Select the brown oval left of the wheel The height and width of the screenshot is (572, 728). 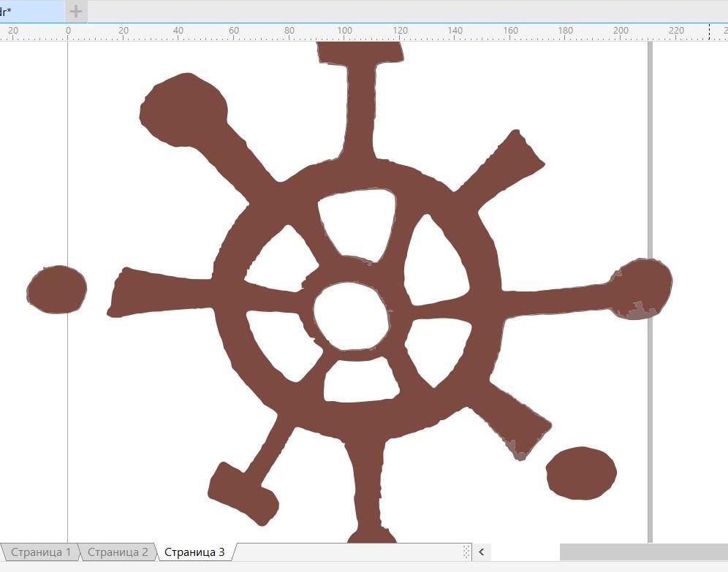56,289
